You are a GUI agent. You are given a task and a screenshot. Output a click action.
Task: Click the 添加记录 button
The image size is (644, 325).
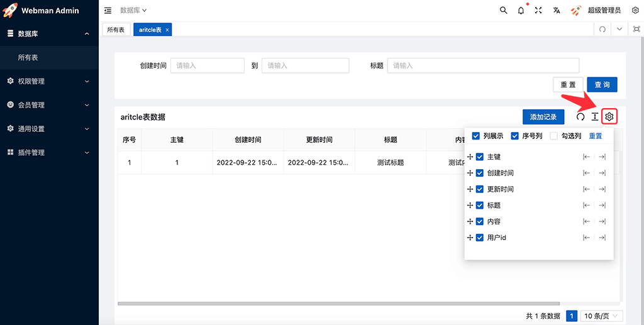click(x=543, y=117)
